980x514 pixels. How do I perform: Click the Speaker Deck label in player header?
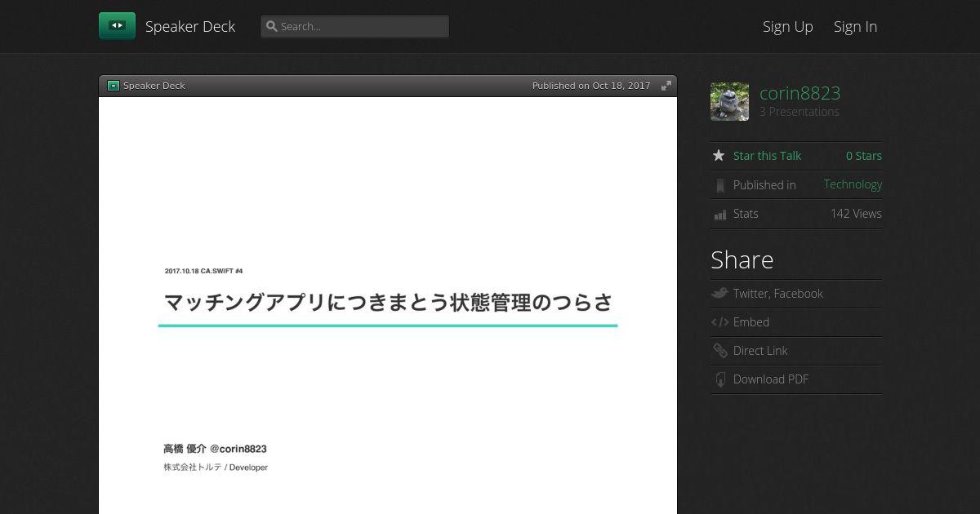pyautogui.click(x=154, y=86)
